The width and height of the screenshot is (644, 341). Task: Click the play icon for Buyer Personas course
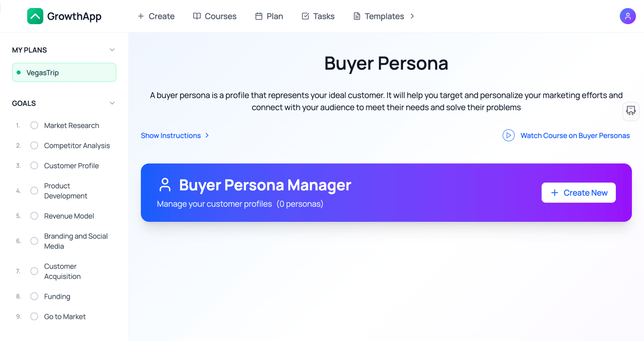tap(508, 135)
